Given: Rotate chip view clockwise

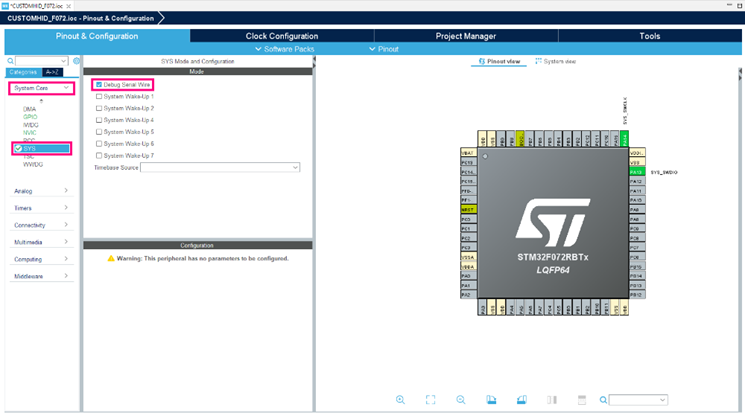Looking at the screenshot, I should point(491,400).
